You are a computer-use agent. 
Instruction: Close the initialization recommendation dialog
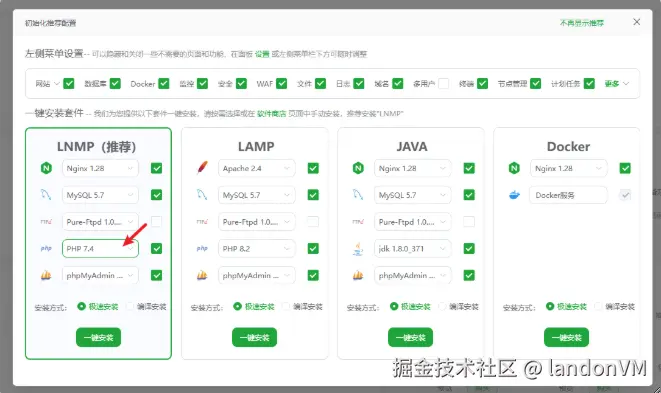(637, 22)
